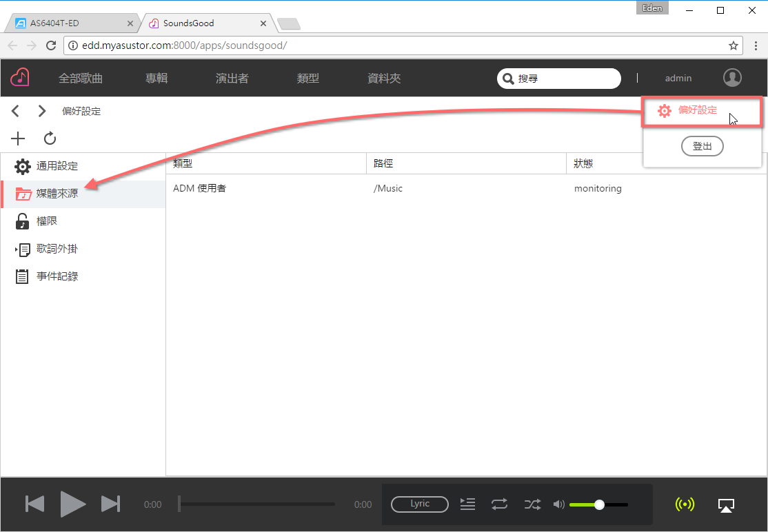Skip to the previous track
The width and height of the screenshot is (768, 532).
[x=34, y=504]
